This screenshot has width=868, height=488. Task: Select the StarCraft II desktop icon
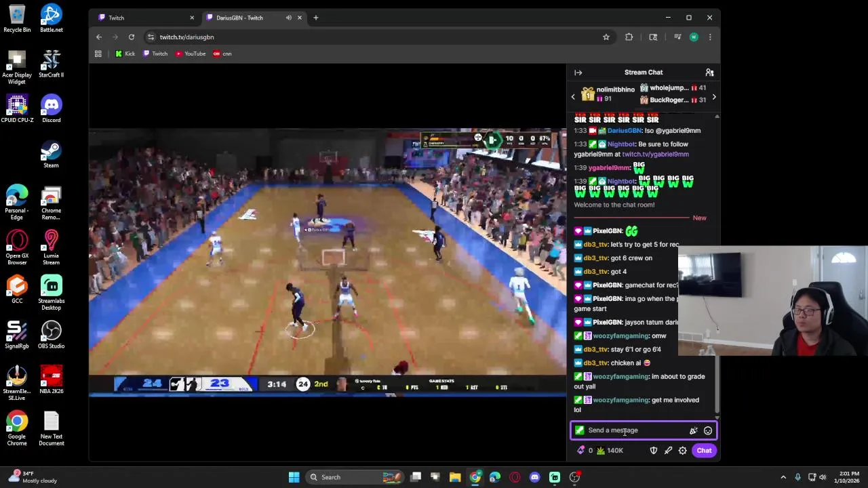(51, 64)
